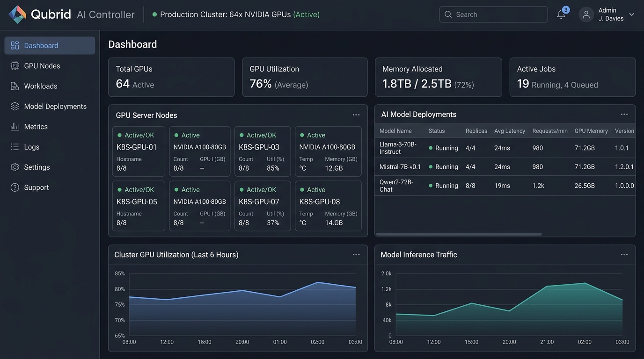Click the Dashboard grid icon in sidebar
Viewport: 644px width, 359px height.
tap(15, 45)
